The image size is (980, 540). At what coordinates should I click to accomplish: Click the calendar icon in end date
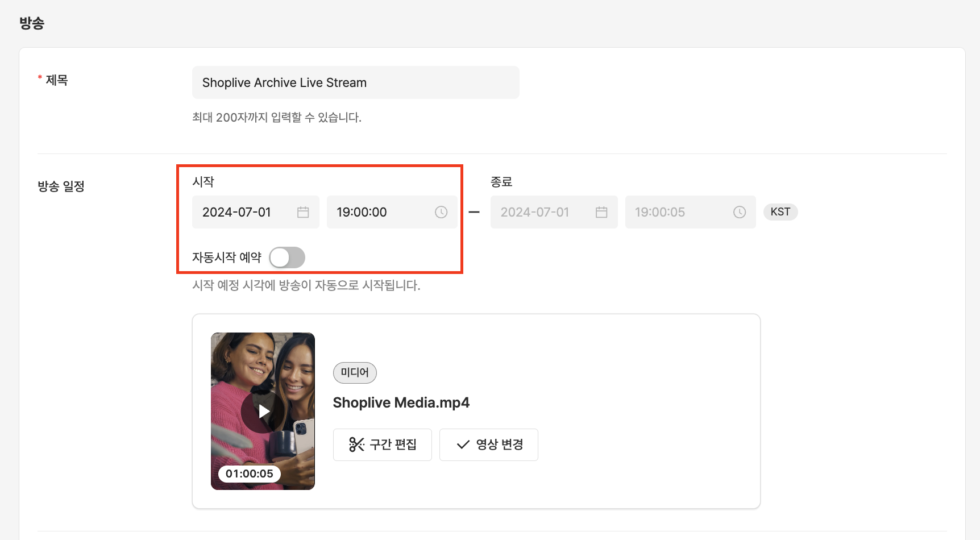[x=601, y=212]
